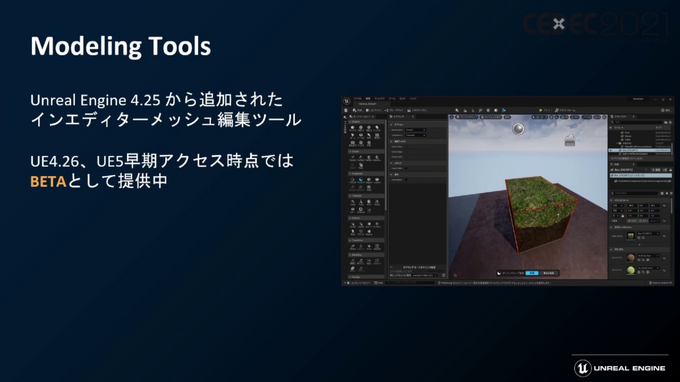Viewport: 680px width, 382px height.
Task: Select the PathExt tool under Create
Action: point(361,159)
